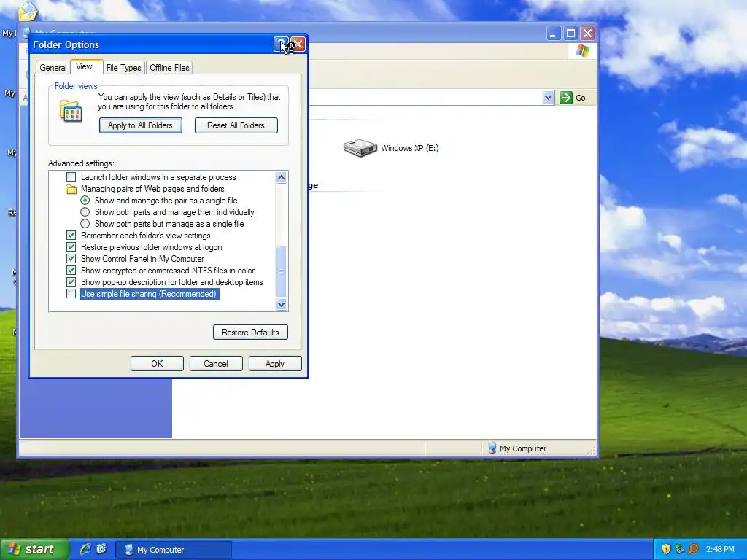Click the My Computer window address field
747x560 pixels.
pos(424,98)
